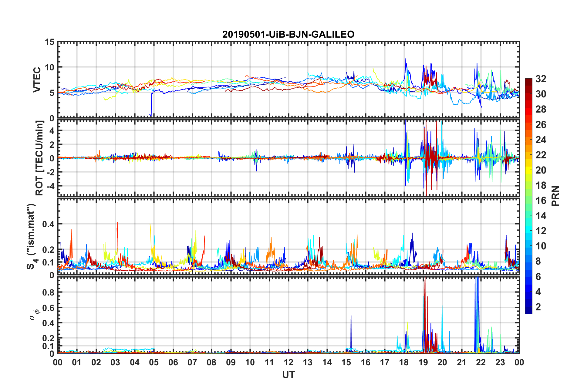Click inside the ROT plot panel
Image resolution: width=577 pixels, height=392 pixels.
[288, 158]
